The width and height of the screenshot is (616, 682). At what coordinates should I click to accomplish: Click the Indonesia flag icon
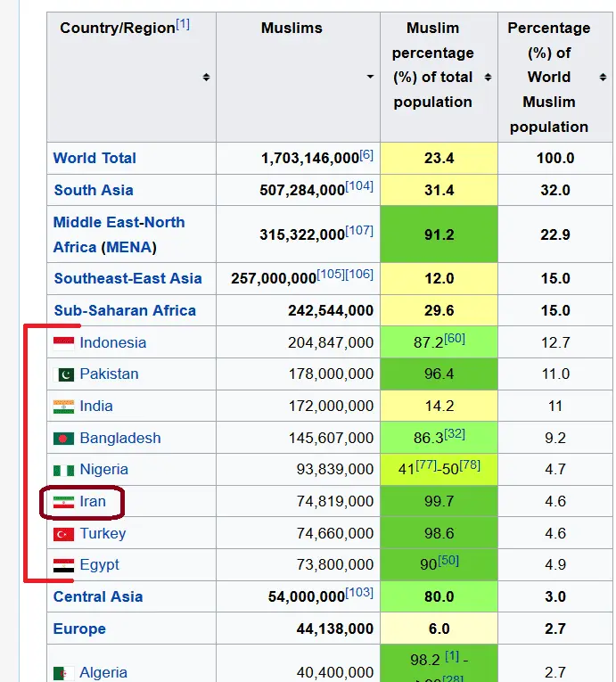pos(63,343)
